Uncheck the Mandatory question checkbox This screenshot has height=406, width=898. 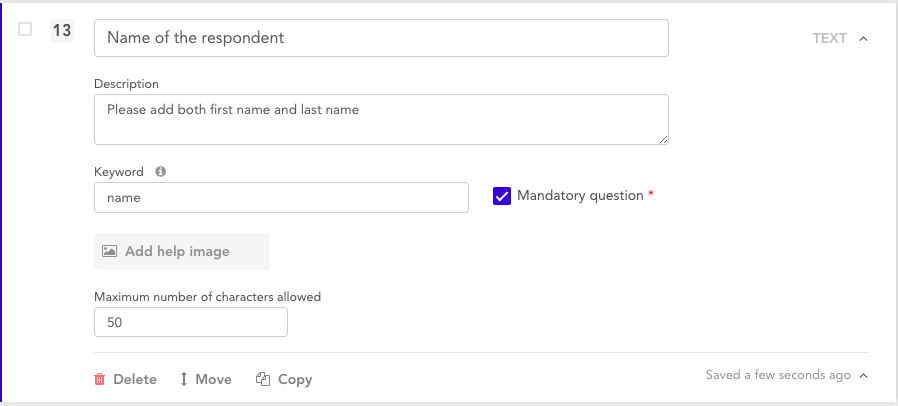(502, 196)
